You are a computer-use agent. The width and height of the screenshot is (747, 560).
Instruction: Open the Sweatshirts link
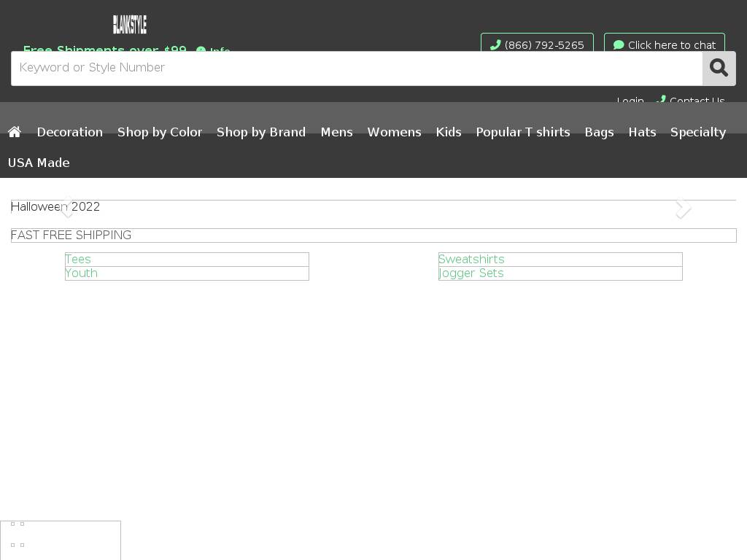pos(471,260)
